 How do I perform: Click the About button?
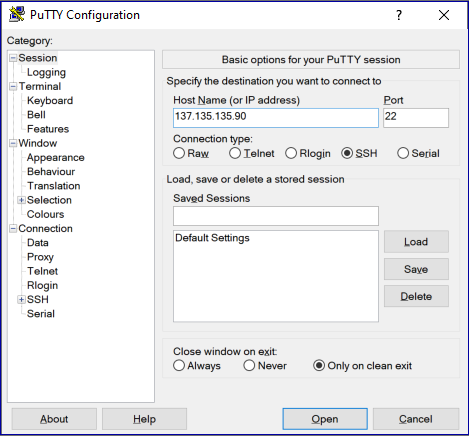54,419
